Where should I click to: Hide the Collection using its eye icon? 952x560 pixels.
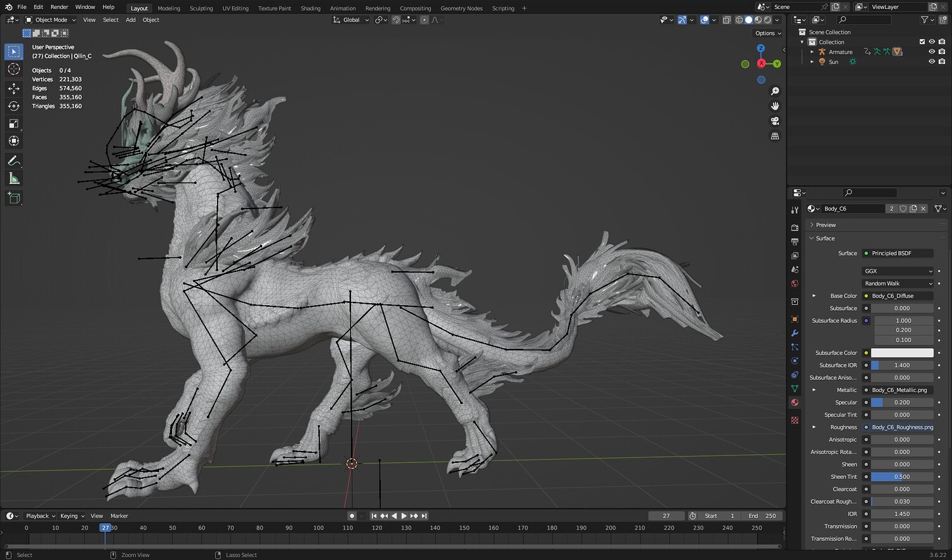tap(932, 42)
